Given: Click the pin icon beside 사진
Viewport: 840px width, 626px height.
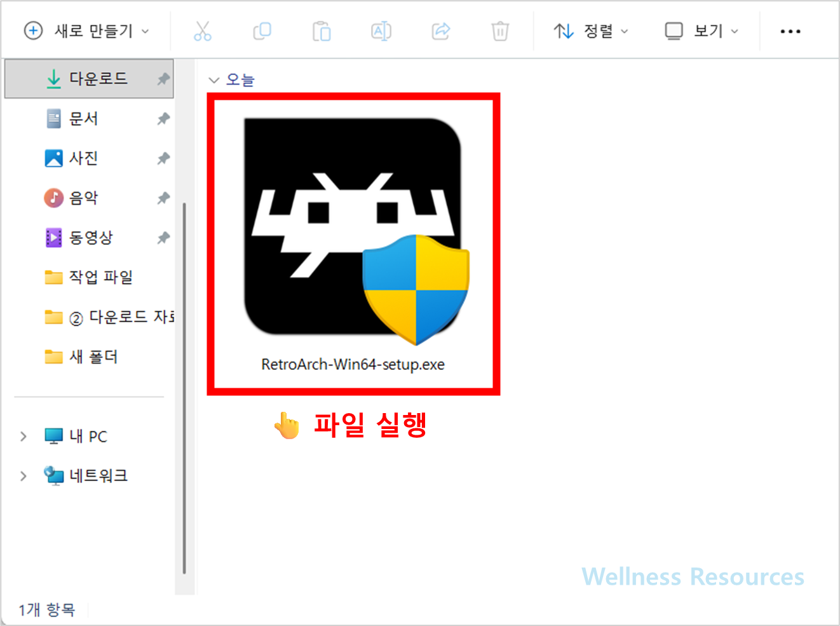Looking at the screenshot, I should coord(163,158).
